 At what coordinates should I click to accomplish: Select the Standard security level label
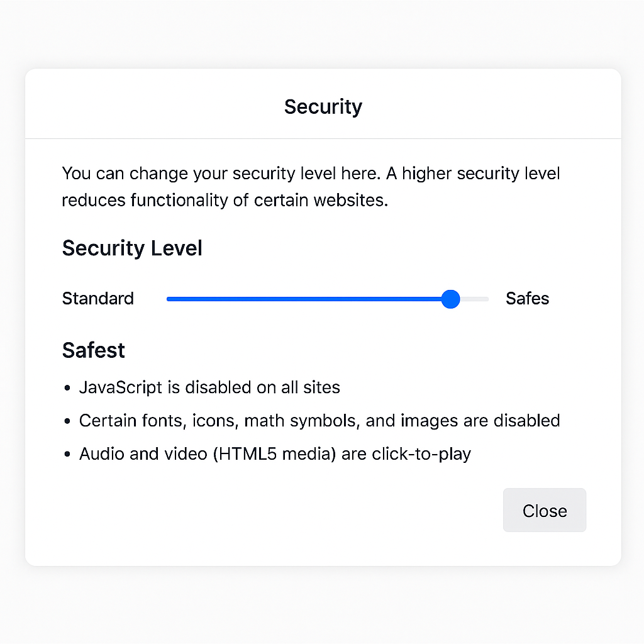coord(97,299)
